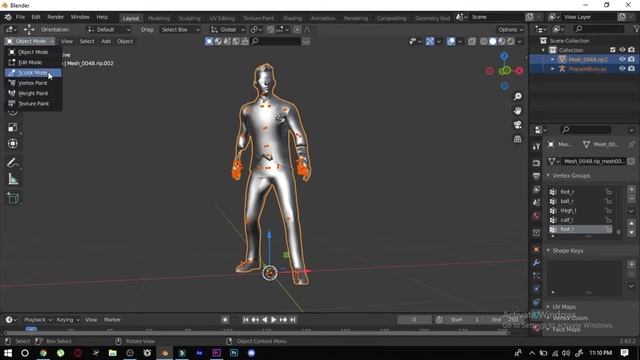The height and width of the screenshot is (360, 640).
Task: Select the Measure tool
Action: pyautogui.click(x=13, y=179)
